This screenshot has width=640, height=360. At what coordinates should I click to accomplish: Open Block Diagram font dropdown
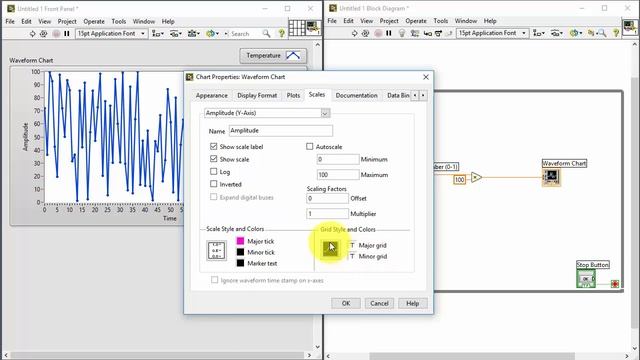(493, 33)
